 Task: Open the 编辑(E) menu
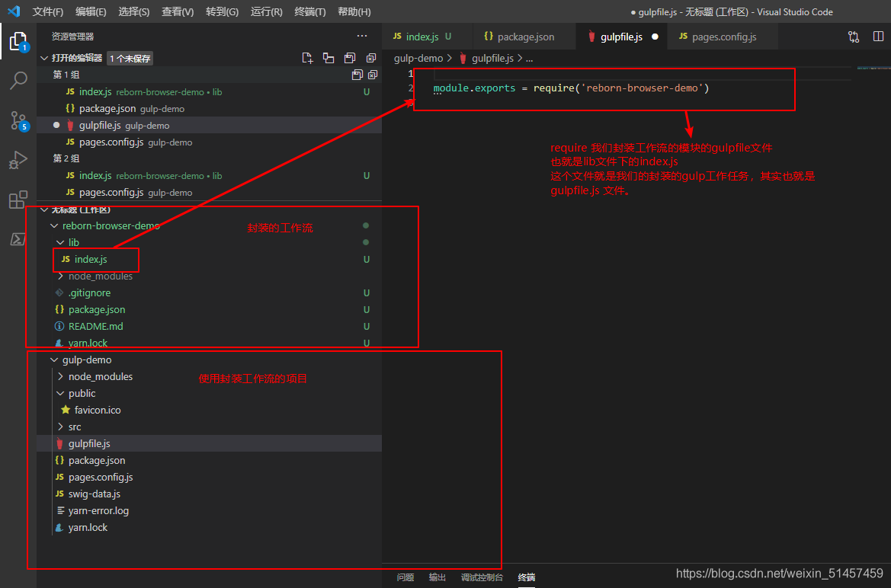pyautogui.click(x=91, y=11)
